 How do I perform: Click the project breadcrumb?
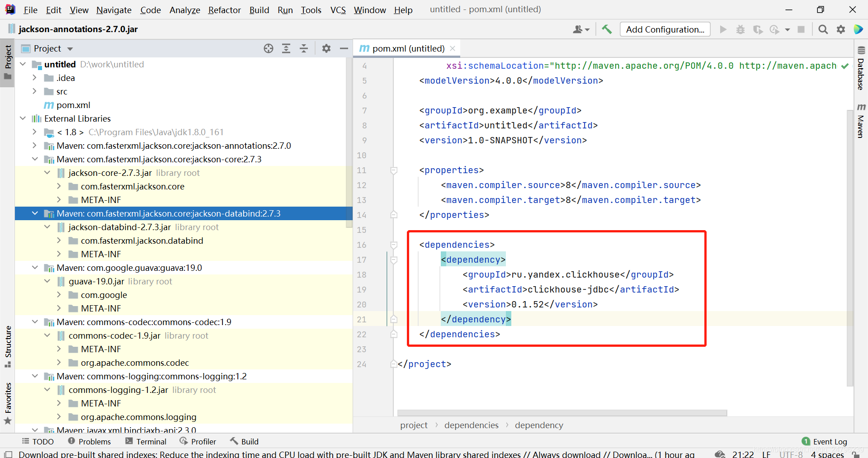pos(414,425)
